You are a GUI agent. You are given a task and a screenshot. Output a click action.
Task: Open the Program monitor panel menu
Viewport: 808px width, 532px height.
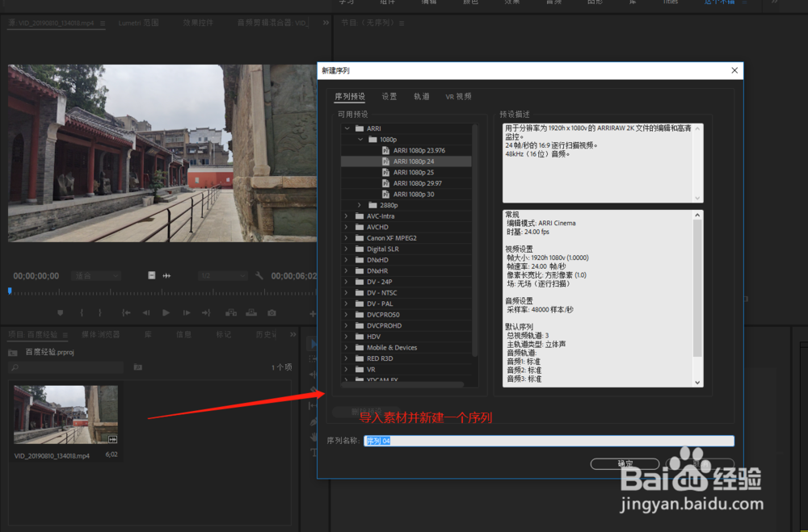pyautogui.click(x=402, y=23)
